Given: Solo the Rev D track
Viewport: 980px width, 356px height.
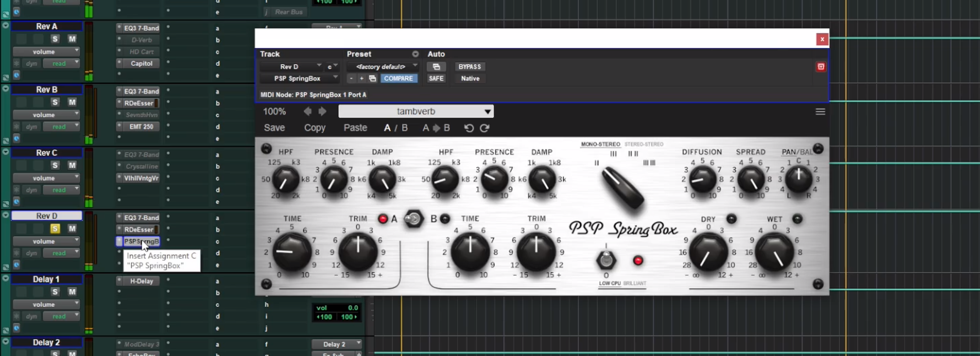Looking at the screenshot, I should tap(55, 228).
